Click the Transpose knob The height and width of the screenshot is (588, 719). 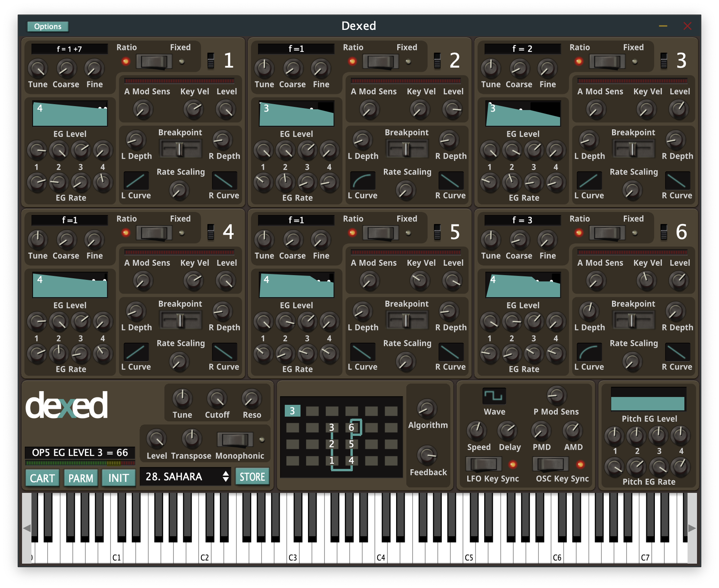pos(192,439)
